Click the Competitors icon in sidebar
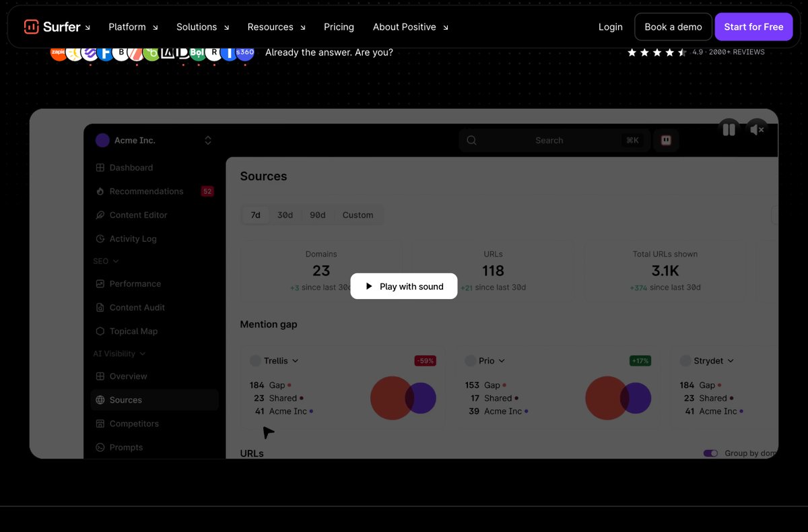The image size is (808, 532). [x=100, y=423]
